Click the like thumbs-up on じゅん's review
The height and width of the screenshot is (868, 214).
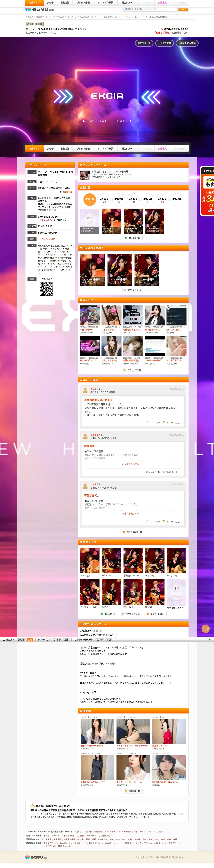[147, 521]
